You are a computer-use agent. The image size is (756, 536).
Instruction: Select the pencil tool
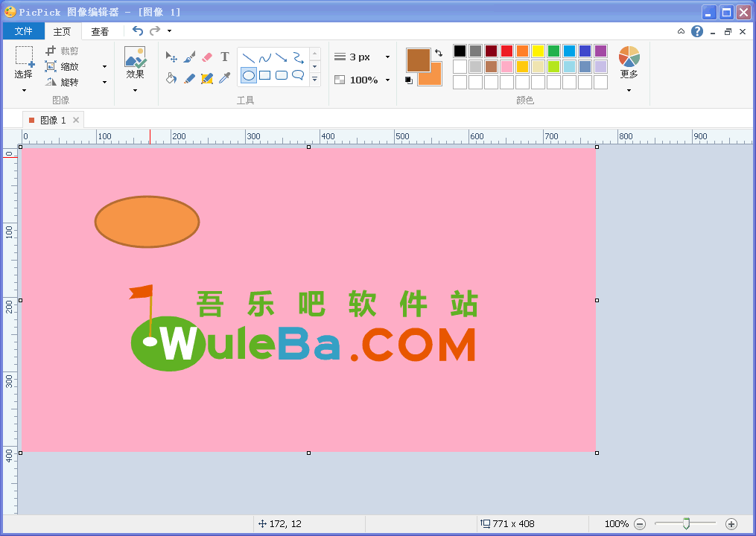click(x=189, y=77)
